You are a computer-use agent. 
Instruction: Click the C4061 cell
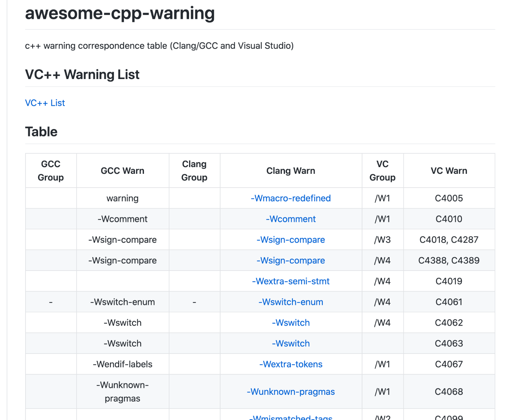[x=449, y=302]
